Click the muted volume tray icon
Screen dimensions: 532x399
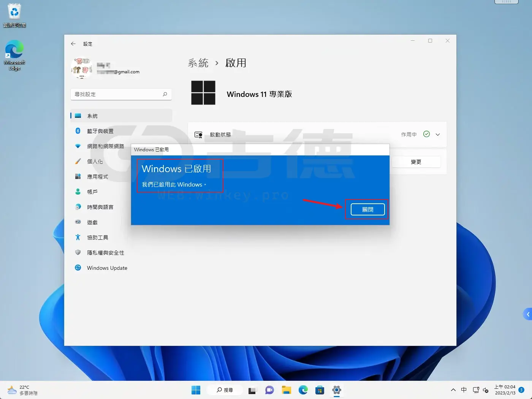[486, 390]
